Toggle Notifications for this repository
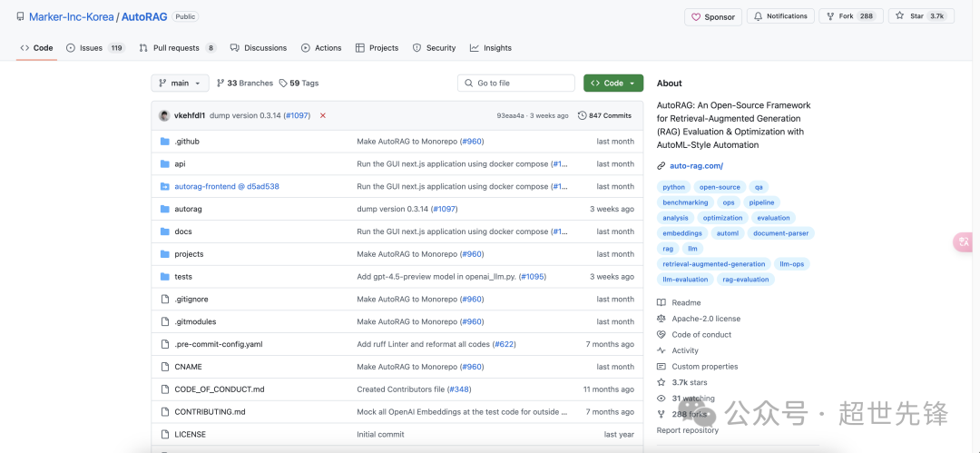The image size is (980, 453). pyautogui.click(x=781, y=16)
